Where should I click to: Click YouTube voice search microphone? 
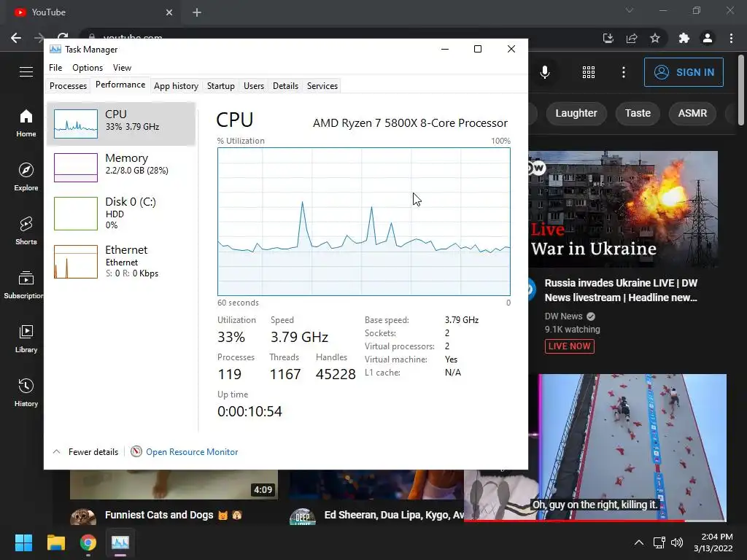pos(544,72)
